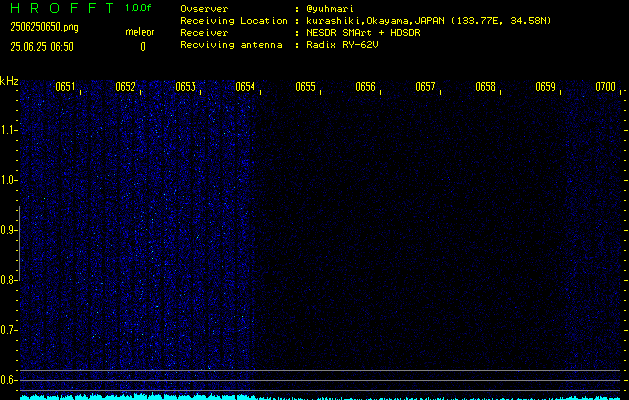Click the 0657 time marker
The image size is (629, 400).
(x=426, y=87)
